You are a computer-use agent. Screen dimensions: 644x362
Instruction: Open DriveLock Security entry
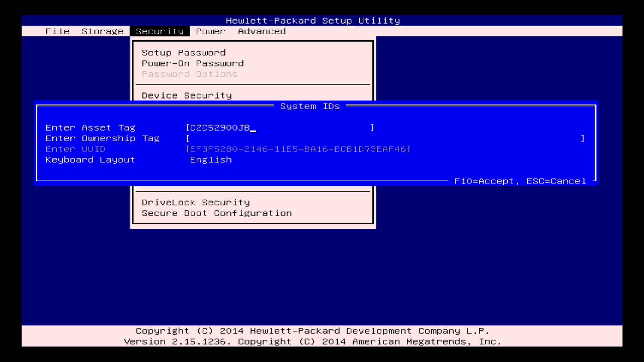[x=196, y=202]
